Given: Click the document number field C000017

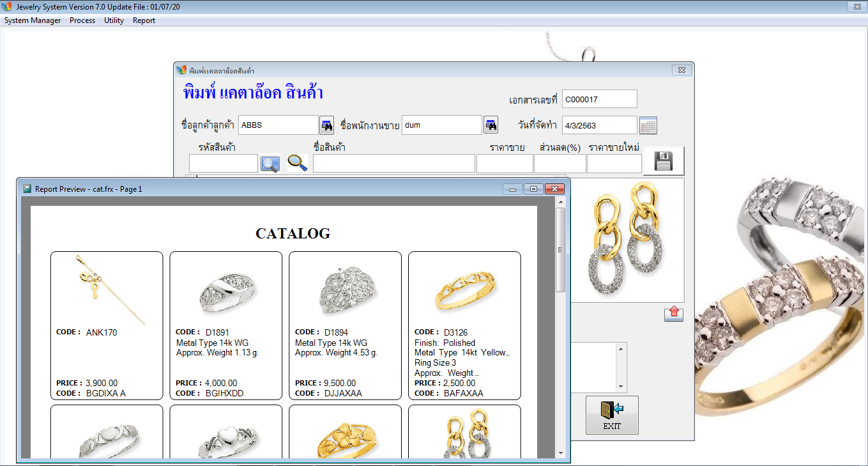Looking at the screenshot, I should point(600,99).
